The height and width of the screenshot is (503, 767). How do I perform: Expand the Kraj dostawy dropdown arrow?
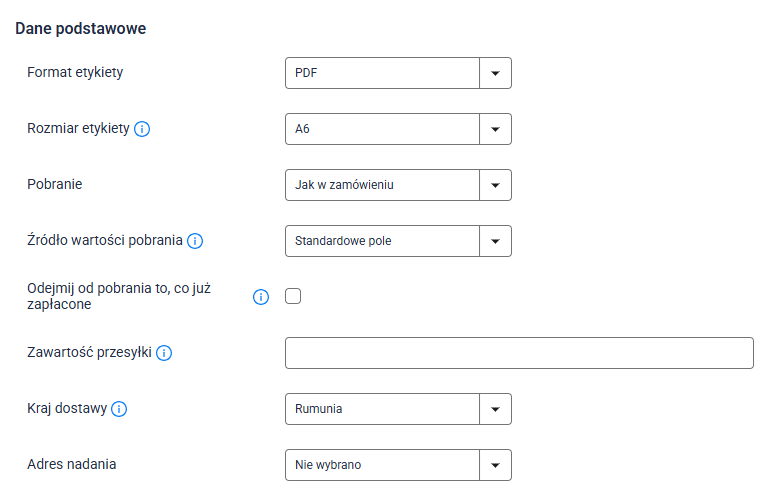(495, 409)
